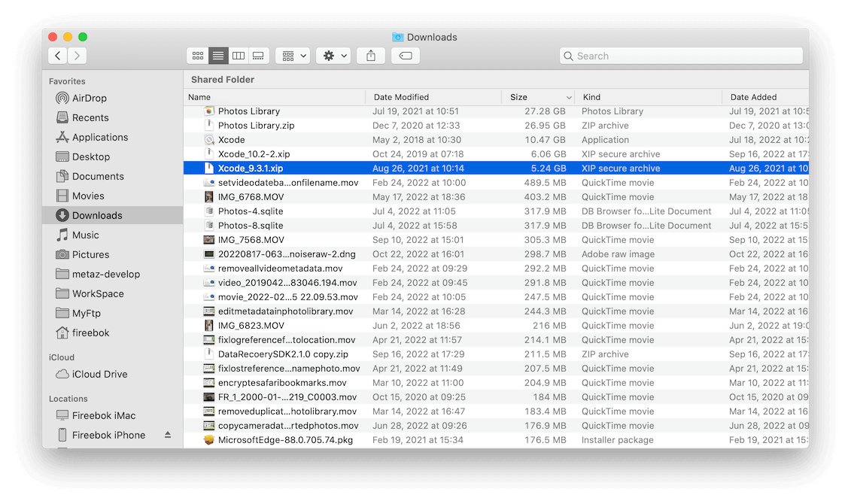Select IMG_7568.MOV file
Viewport: 851px width, 504px height.
[496, 240]
